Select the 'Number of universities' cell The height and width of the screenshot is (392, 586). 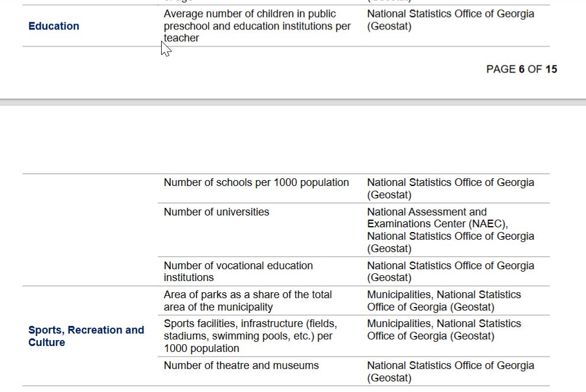point(217,212)
